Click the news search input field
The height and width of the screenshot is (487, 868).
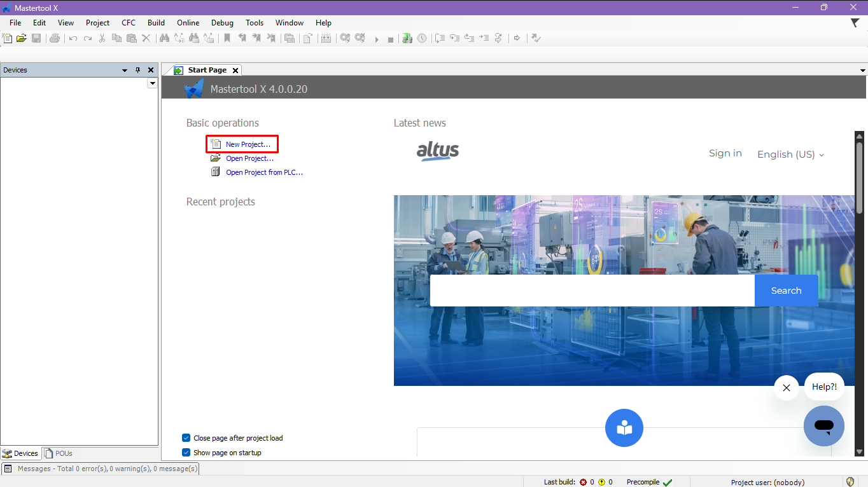pos(592,291)
